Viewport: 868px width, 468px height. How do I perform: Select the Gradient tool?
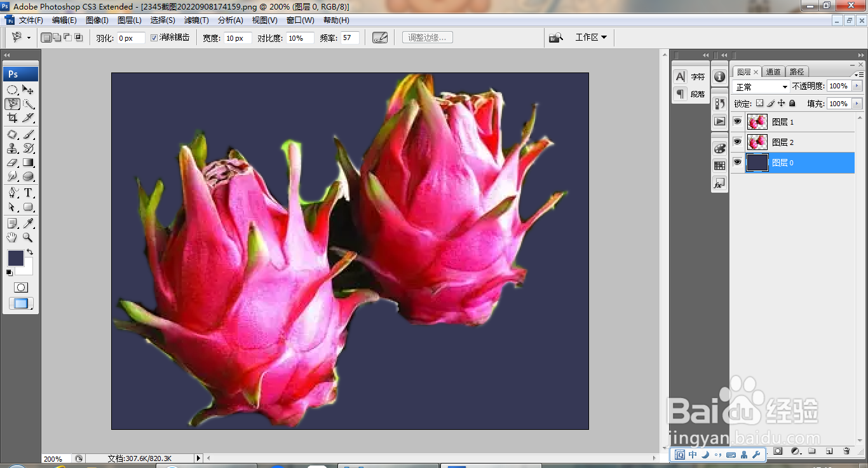tap(29, 162)
